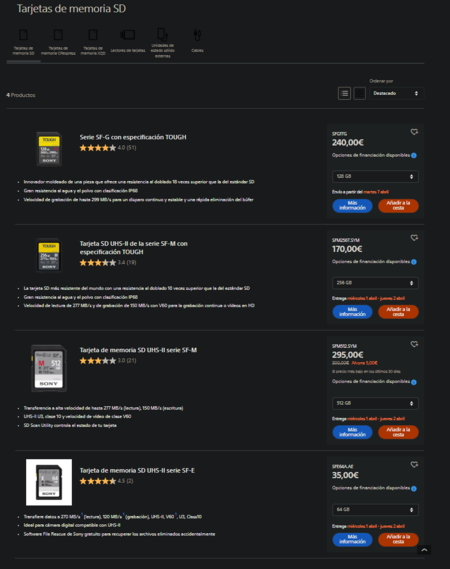This screenshot has width=450, height=569.
Task: Favorite the 170,00€ SF-M TOUGH card
Action: (x=414, y=238)
